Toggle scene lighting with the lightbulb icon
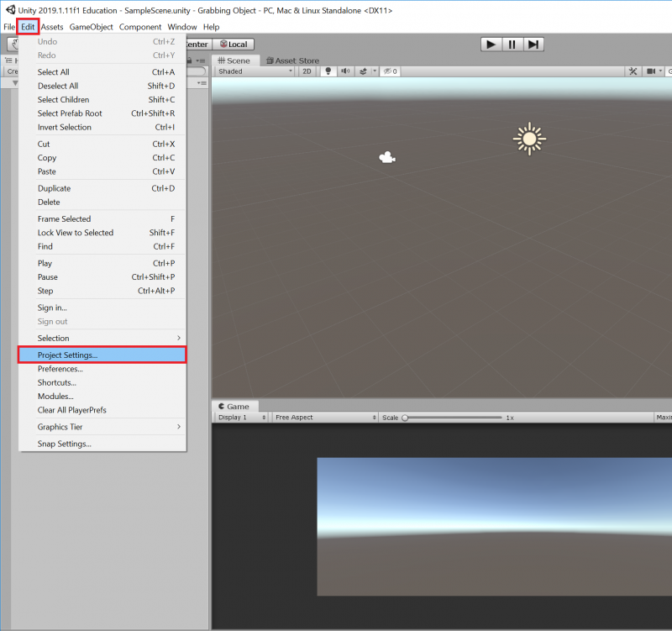This screenshot has height=631, width=672. tap(328, 71)
